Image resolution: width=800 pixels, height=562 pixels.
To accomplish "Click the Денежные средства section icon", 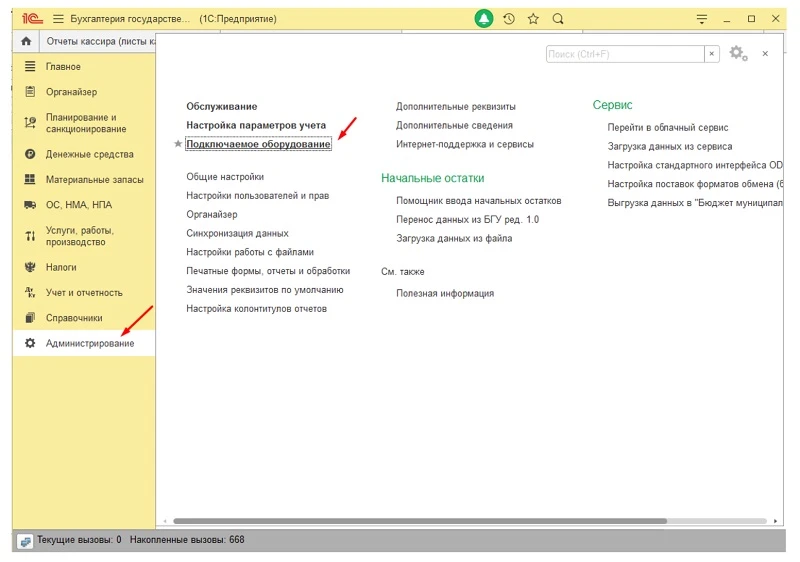I will pyautogui.click(x=29, y=154).
